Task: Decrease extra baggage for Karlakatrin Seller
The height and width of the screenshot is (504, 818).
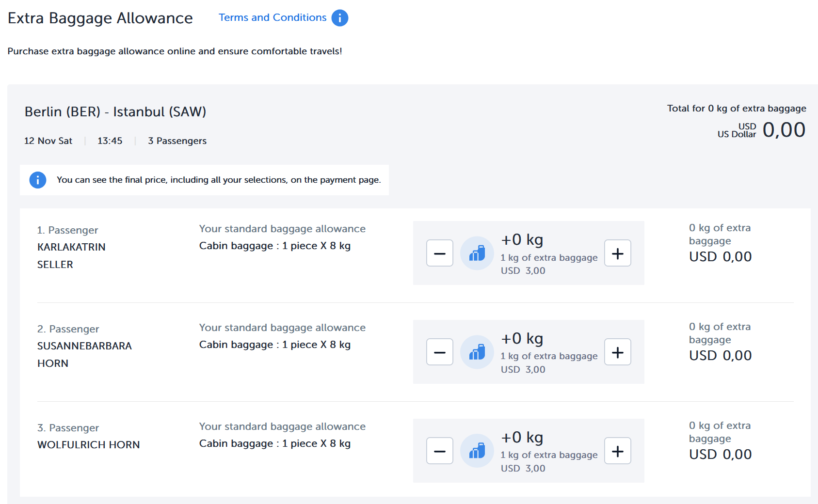Action: [439, 253]
